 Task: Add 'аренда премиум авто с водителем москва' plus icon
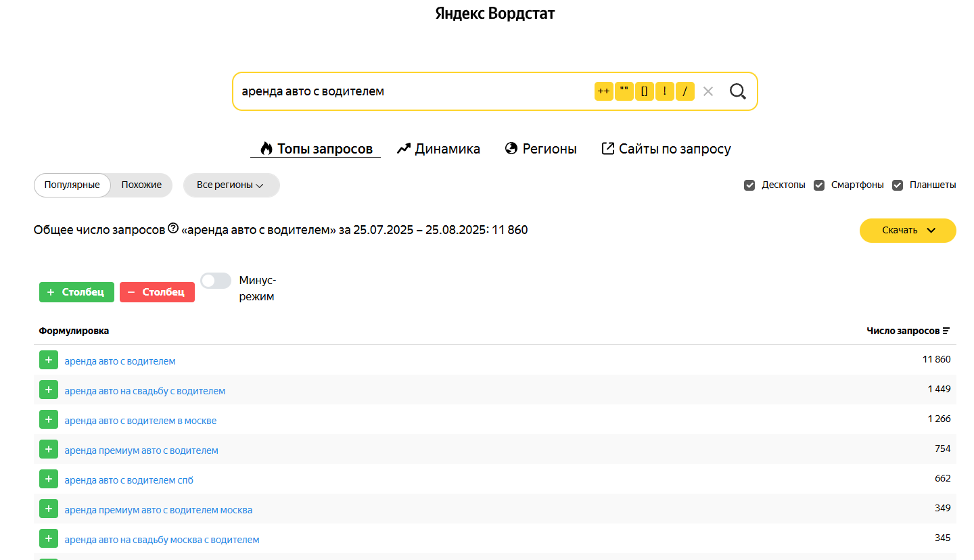tap(48, 509)
